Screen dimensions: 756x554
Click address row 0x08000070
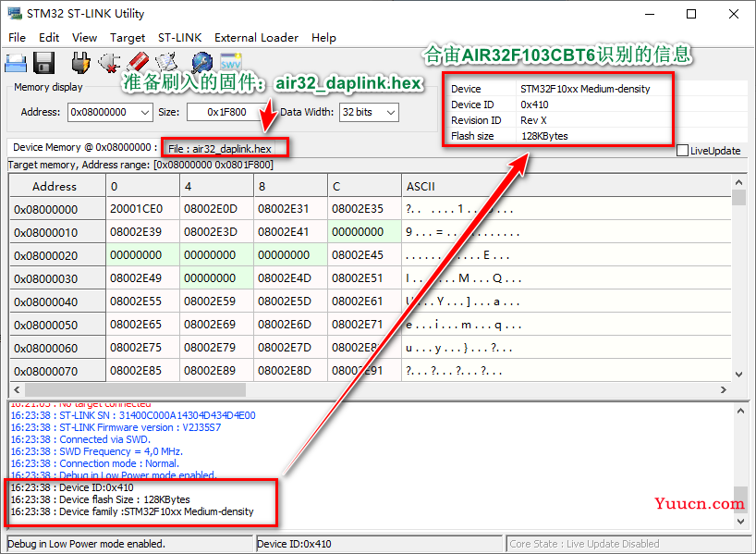pos(58,371)
